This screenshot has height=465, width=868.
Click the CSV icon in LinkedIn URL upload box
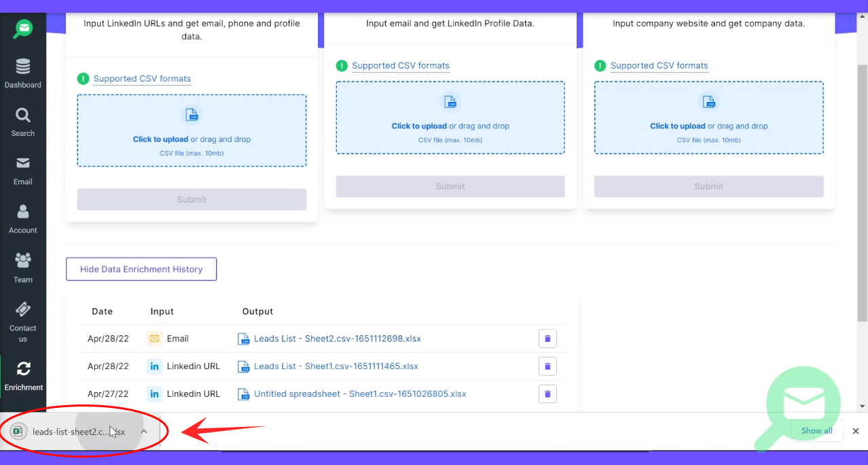click(x=192, y=115)
